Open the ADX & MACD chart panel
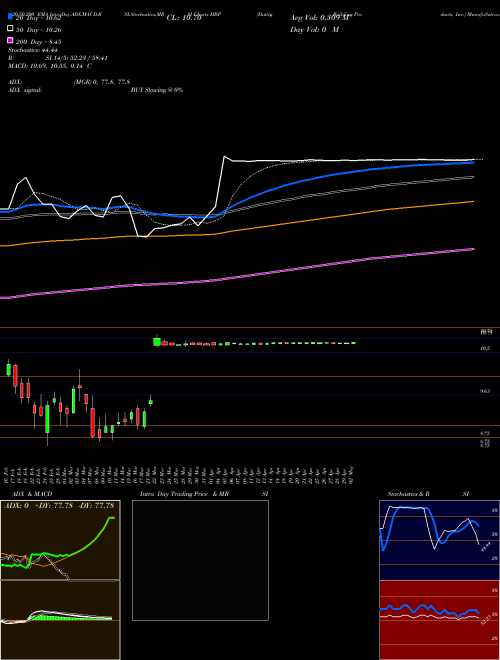 [x=60, y=580]
